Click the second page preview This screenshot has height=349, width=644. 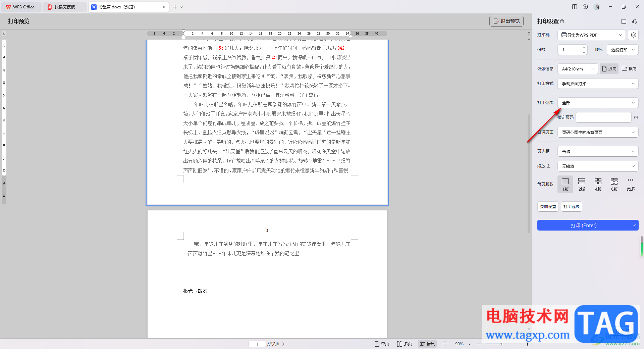[267, 274]
